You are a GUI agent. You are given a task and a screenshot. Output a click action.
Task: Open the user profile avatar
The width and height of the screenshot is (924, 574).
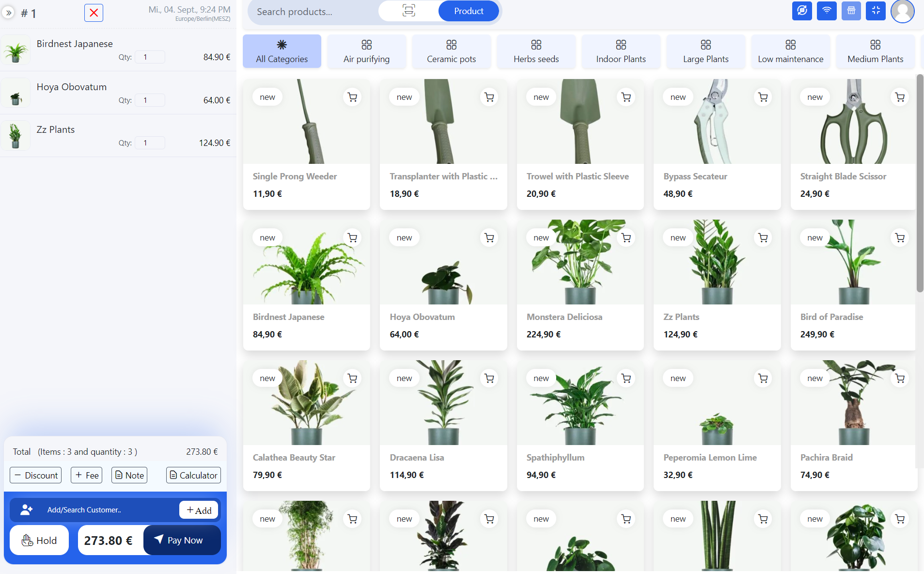(902, 11)
